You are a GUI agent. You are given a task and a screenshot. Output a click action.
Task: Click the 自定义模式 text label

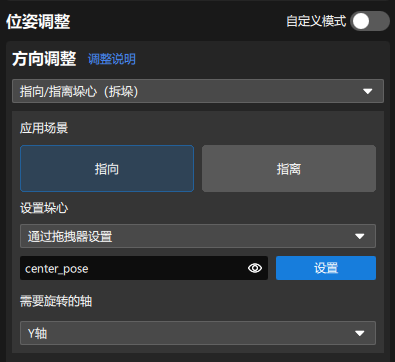(x=316, y=21)
